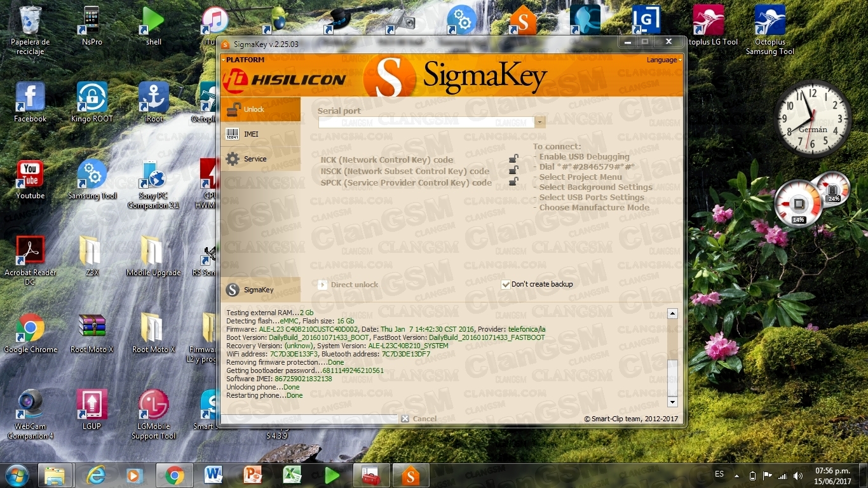
Task: Select the Kingo ROOT desktop icon
Action: 92,103
